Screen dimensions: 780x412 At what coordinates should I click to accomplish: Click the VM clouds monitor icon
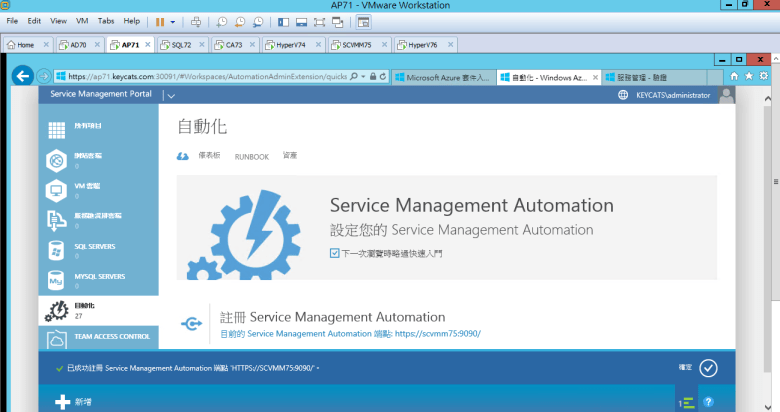click(57, 189)
